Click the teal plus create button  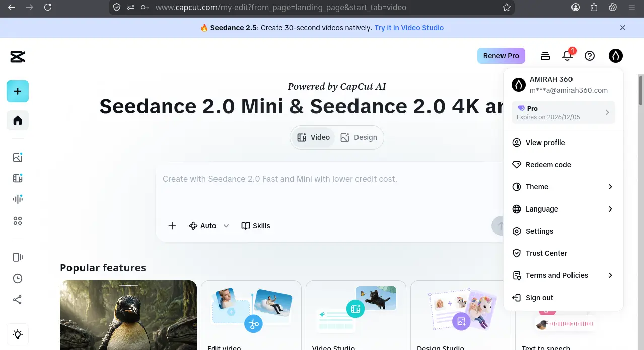pyautogui.click(x=18, y=91)
